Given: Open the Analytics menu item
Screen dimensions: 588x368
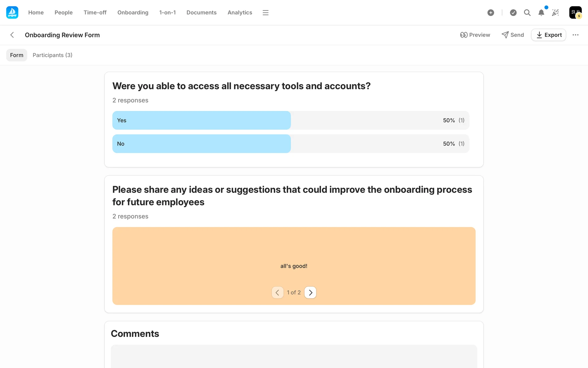Looking at the screenshot, I should point(239,13).
